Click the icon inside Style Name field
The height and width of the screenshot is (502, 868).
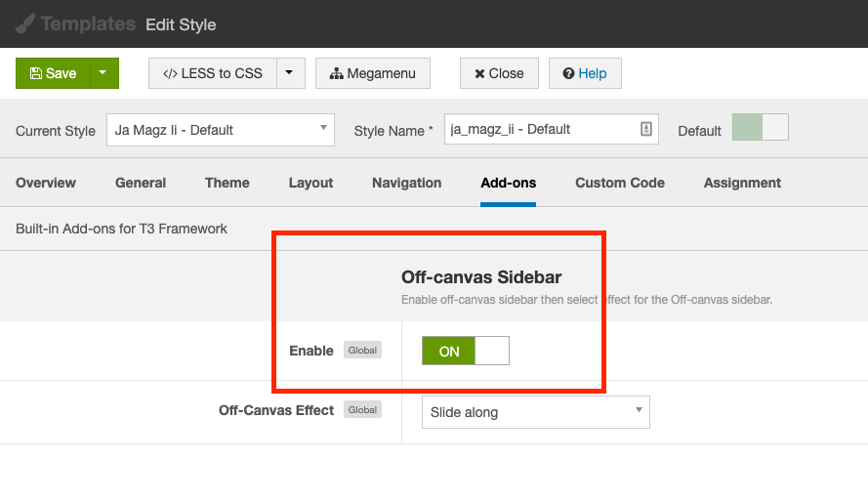point(646,130)
